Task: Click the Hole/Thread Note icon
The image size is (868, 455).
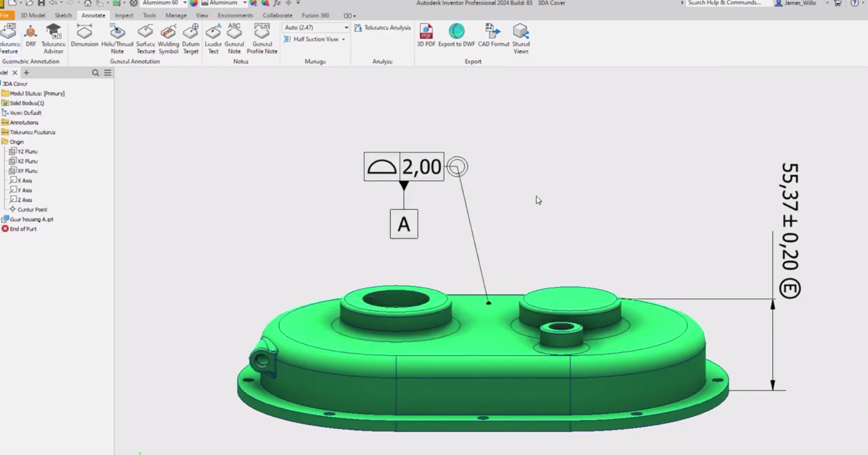Action: [x=117, y=38]
